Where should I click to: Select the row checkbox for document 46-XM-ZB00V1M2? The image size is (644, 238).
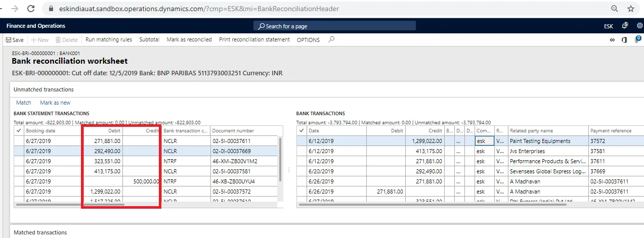[19, 161]
